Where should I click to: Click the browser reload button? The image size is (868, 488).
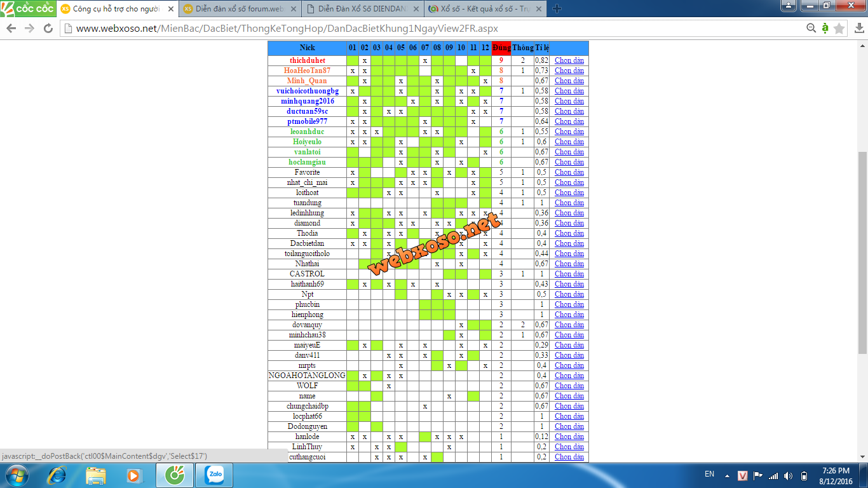coord(48,29)
